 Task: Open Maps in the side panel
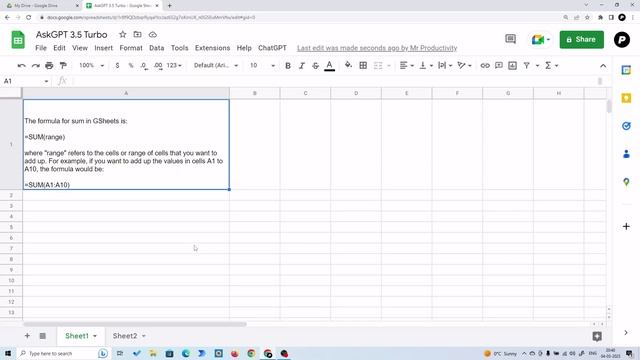coord(626,182)
